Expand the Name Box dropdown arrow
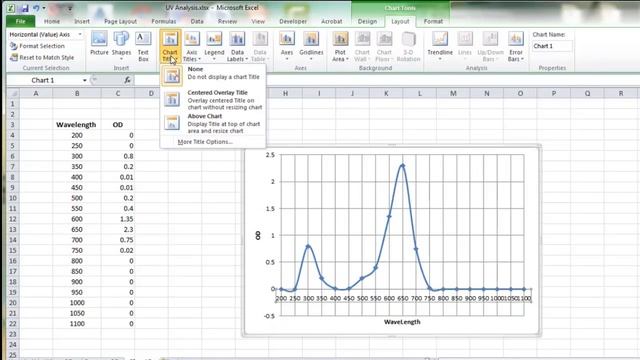Image resolution: width=640 pixels, height=360 pixels. (84, 80)
